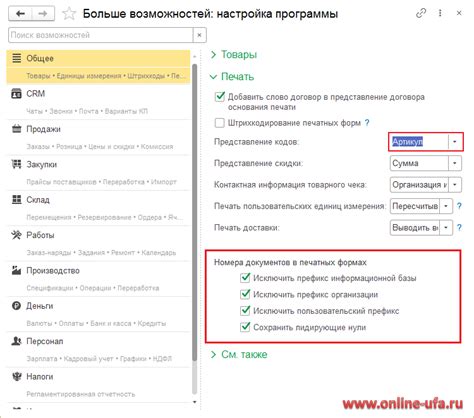This screenshot has width=474, height=418.
Task: Open Деньги settings section
Action: 98,314
